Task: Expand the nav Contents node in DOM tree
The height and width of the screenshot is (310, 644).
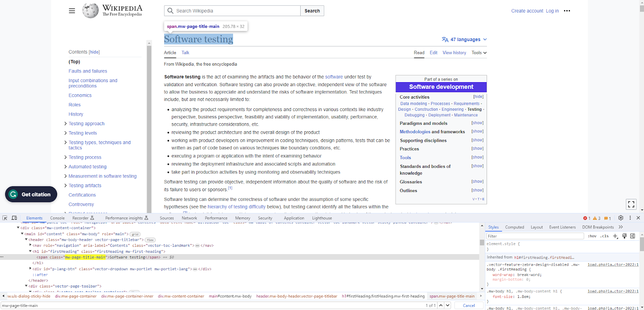Action: click(31, 245)
